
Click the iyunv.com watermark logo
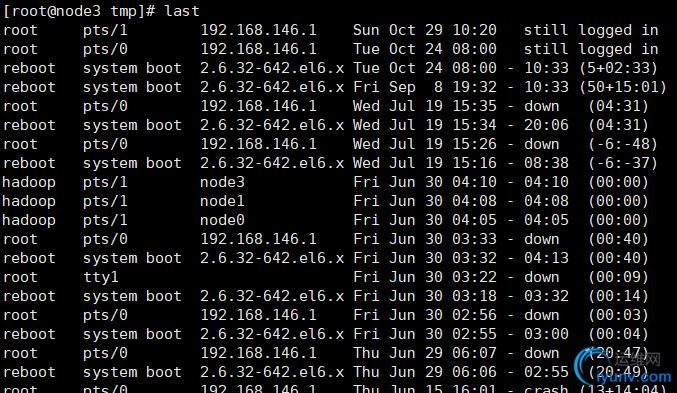tap(623, 367)
